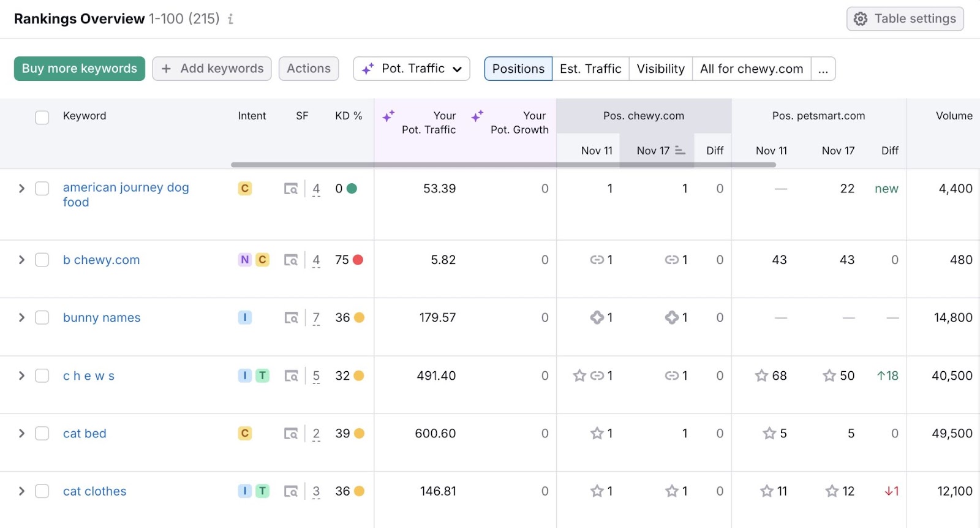Tick the select-all checkbox in Keyword header
The width and height of the screenshot is (980, 528).
tap(42, 117)
